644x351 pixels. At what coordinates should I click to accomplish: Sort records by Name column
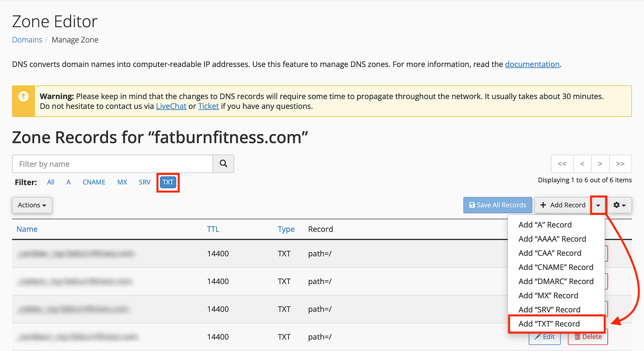(x=27, y=229)
